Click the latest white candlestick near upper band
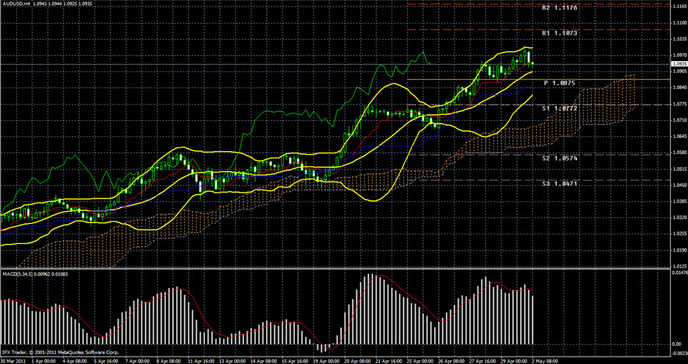The height and width of the screenshot is (364, 688). 529,57
